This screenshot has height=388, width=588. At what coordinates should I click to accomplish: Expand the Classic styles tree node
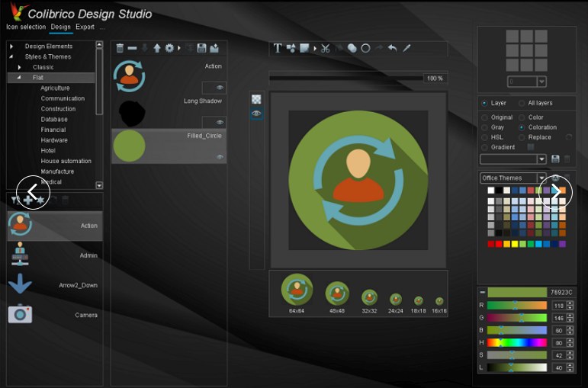tap(19, 67)
